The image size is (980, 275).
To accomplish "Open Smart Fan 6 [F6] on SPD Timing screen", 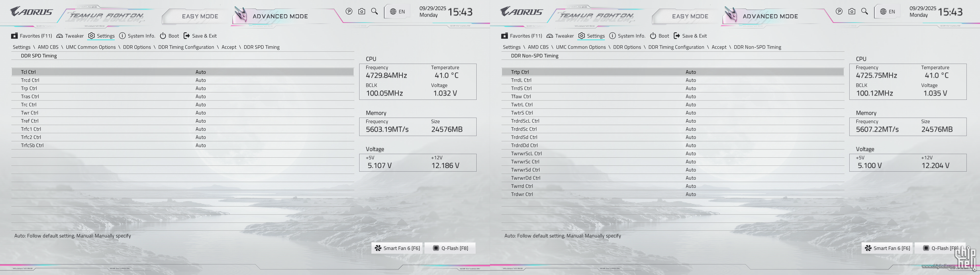I will (397, 248).
